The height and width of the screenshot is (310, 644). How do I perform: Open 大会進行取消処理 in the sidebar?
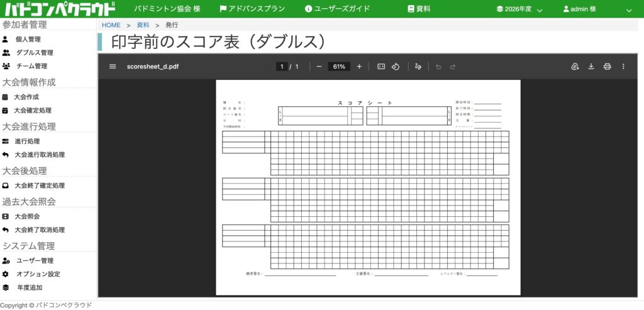[40, 155]
